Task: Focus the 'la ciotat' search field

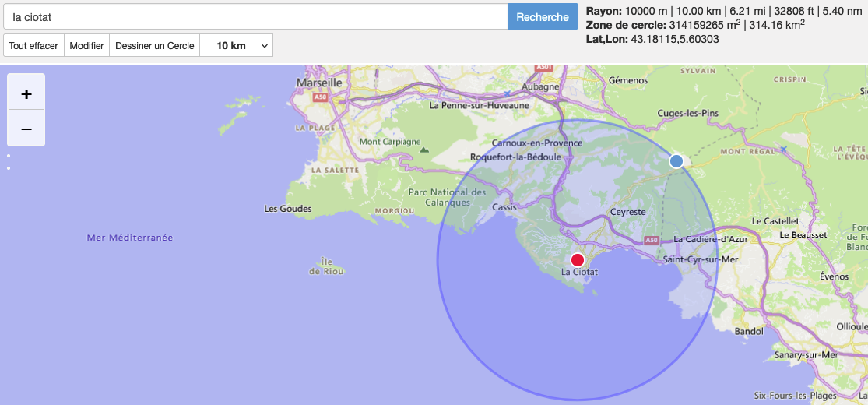Action: click(x=255, y=17)
